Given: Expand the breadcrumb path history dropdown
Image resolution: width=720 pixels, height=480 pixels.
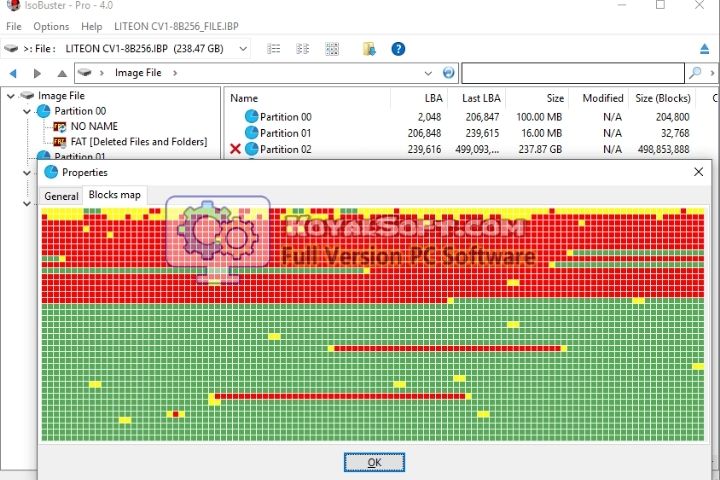Looking at the screenshot, I should point(428,73).
